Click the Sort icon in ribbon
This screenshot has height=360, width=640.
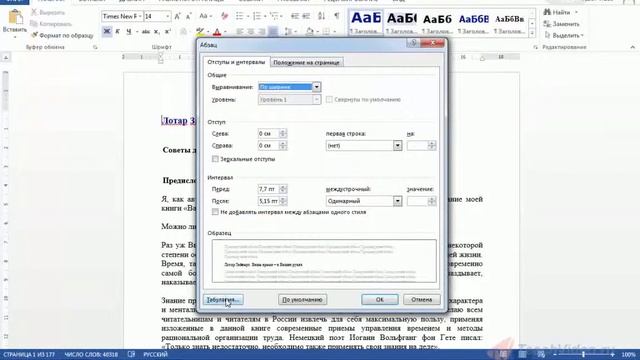click(322, 16)
